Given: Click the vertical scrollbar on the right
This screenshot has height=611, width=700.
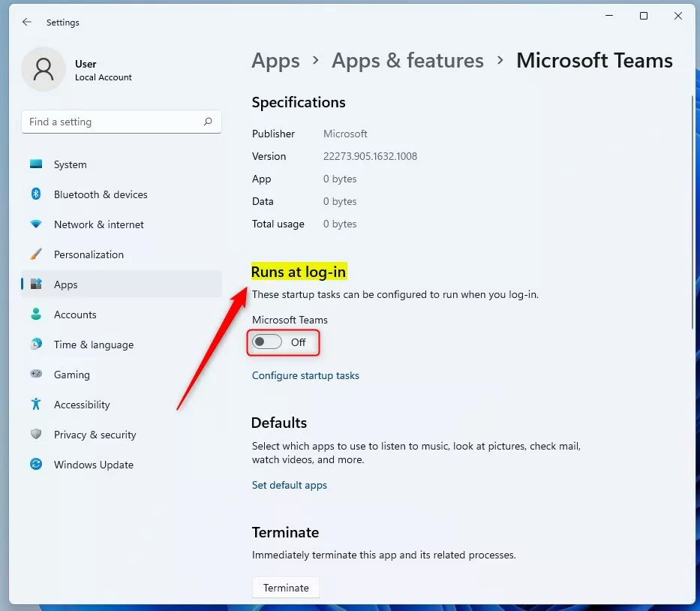Looking at the screenshot, I should click(x=692, y=210).
